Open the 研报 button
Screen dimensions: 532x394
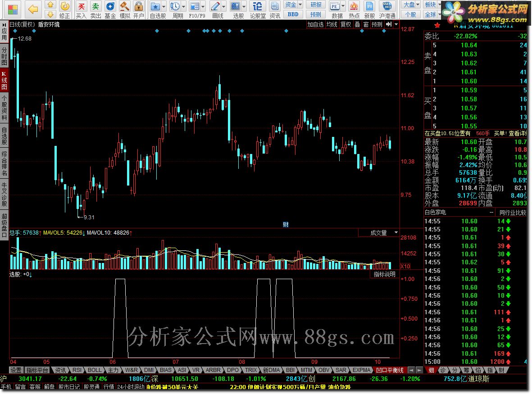point(316,5)
